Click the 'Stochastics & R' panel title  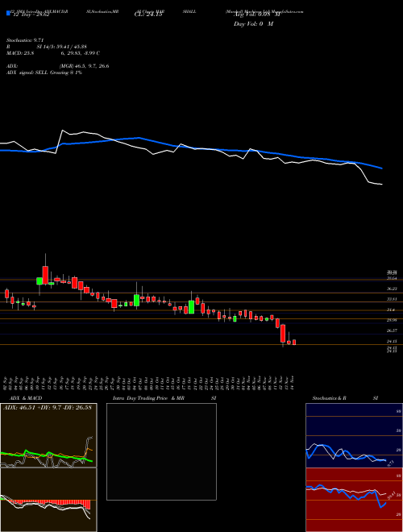pyautogui.click(x=329, y=398)
